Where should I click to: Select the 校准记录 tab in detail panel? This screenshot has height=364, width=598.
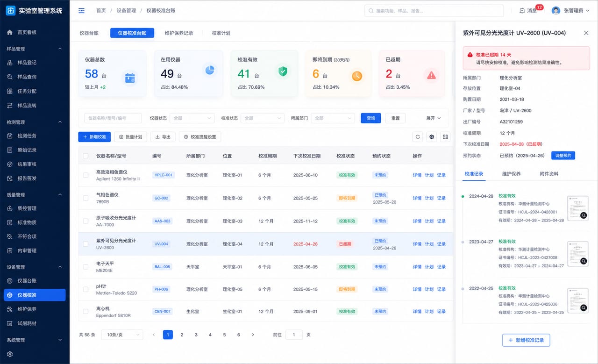pos(474,174)
